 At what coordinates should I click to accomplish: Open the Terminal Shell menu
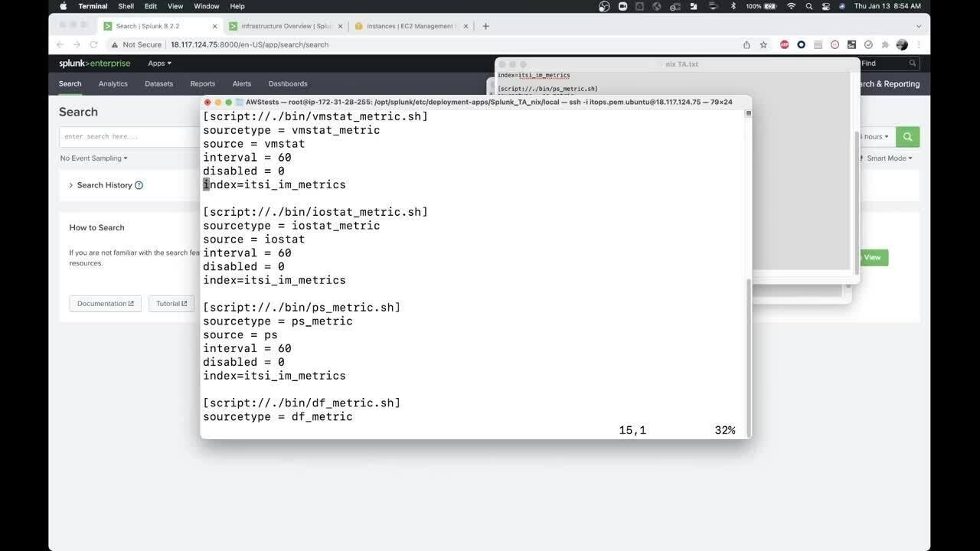(x=126, y=6)
